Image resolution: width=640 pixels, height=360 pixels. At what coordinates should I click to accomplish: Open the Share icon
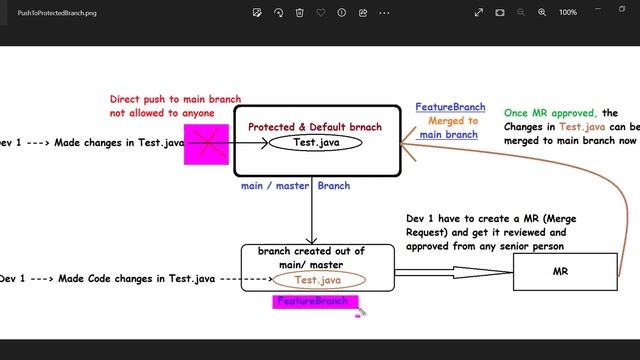coord(363,13)
